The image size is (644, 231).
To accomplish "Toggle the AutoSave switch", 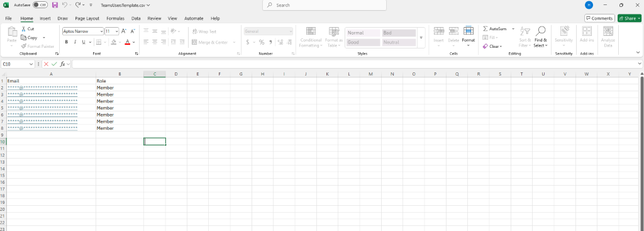I will [x=40, y=5].
